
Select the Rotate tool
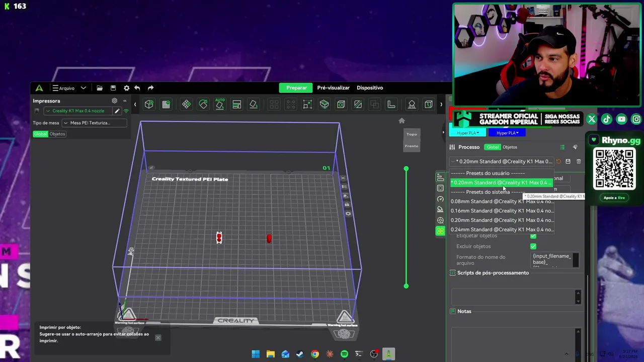click(203, 104)
